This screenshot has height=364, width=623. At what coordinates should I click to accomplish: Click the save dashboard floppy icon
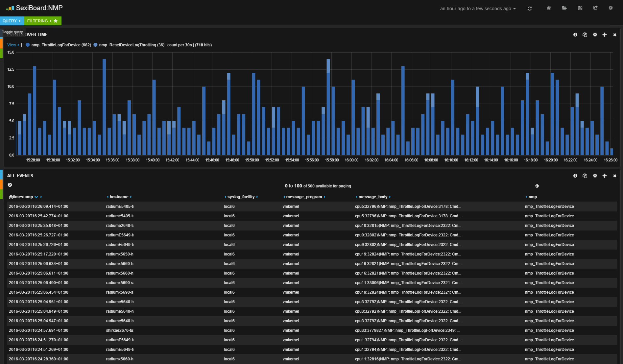(x=580, y=8)
